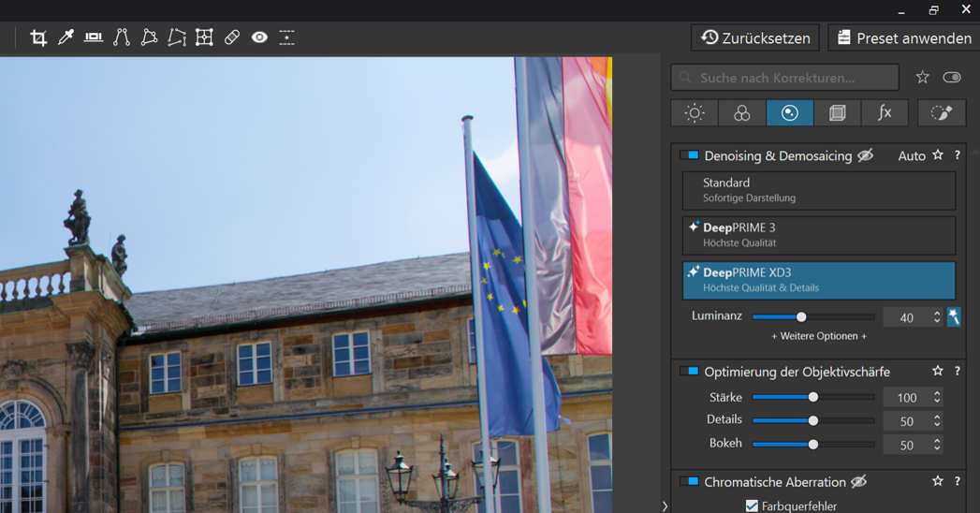Increase Stärke value with stepper arrows
The width and height of the screenshot is (980, 513).
click(x=937, y=393)
